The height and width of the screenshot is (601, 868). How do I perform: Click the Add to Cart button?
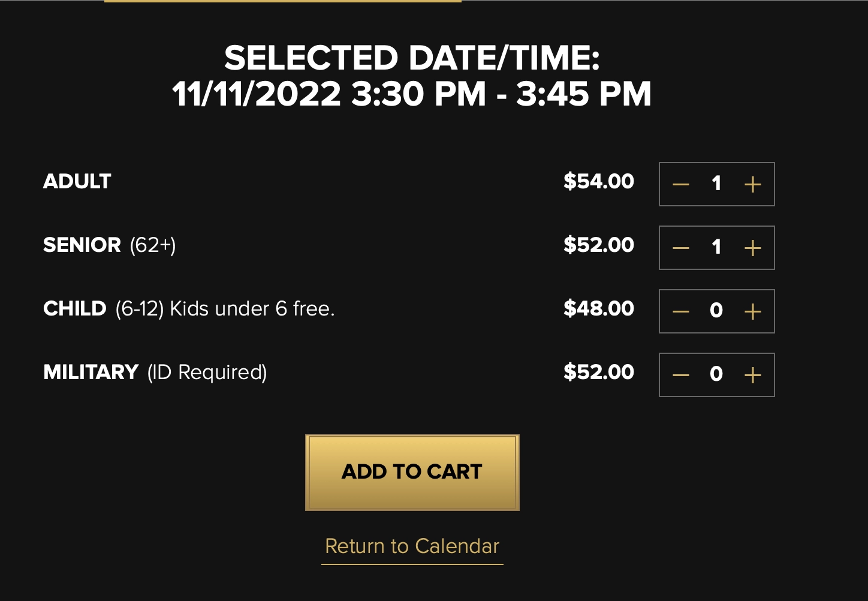click(412, 472)
